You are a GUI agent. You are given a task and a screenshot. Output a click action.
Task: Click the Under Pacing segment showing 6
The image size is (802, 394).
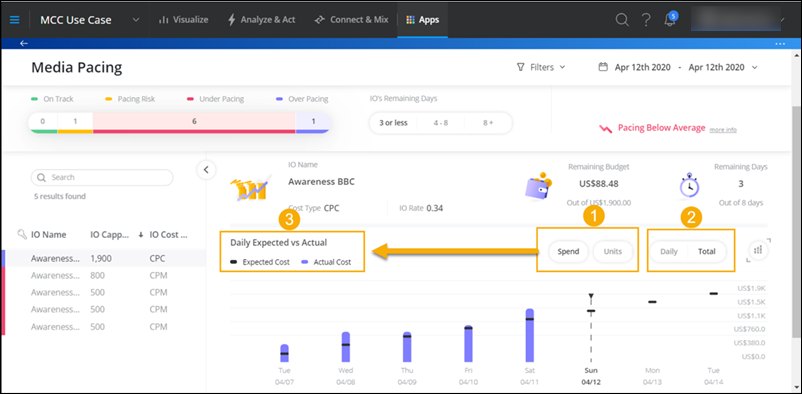pyautogui.click(x=194, y=122)
